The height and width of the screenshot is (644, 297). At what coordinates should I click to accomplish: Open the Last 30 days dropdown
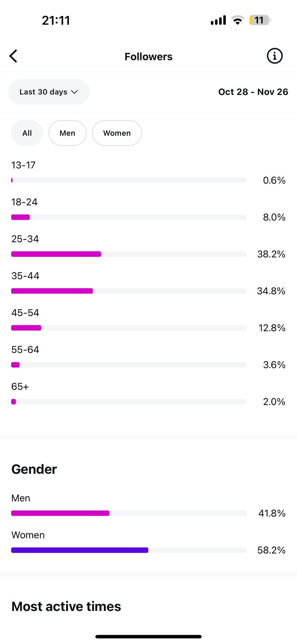tap(43, 92)
